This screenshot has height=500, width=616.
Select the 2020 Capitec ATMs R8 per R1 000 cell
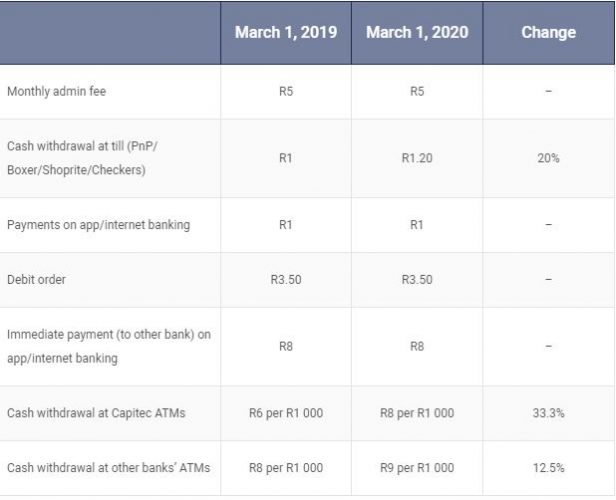point(417,413)
